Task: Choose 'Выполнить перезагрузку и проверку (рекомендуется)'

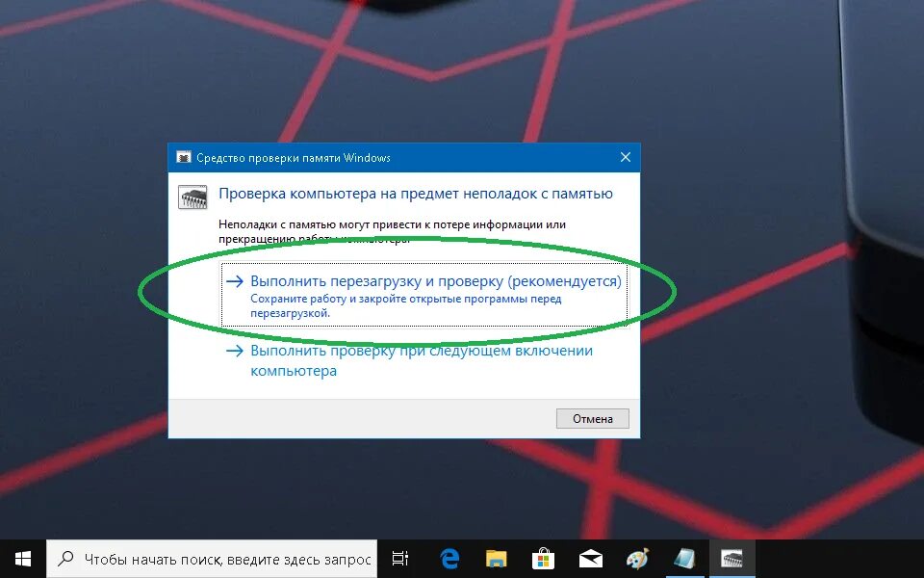Action: pos(424,295)
